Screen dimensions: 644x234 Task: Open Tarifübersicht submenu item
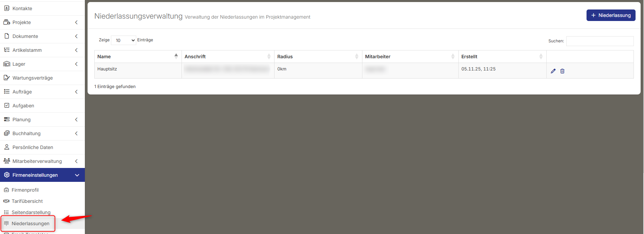(x=42, y=201)
